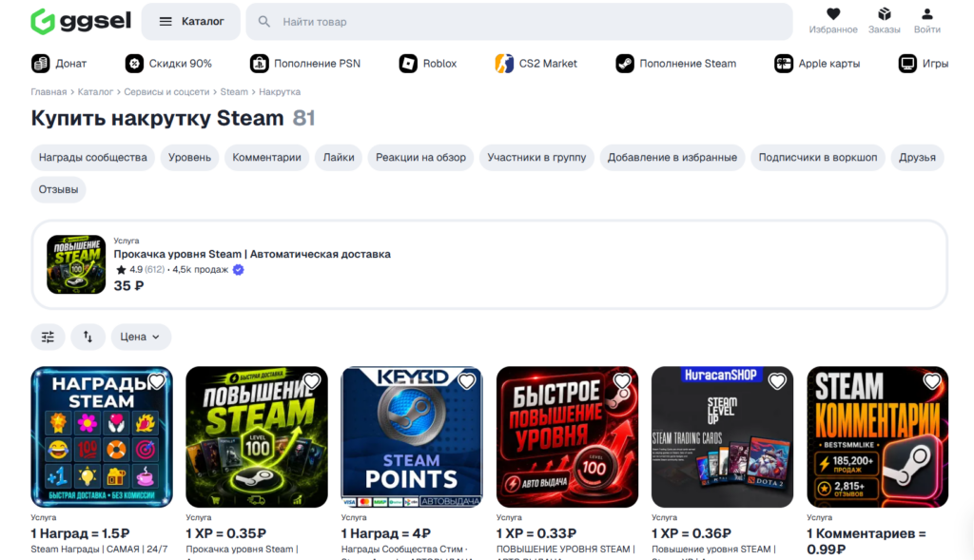
Task: Open the Скидки 90% icon
Action: click(134, 64)
